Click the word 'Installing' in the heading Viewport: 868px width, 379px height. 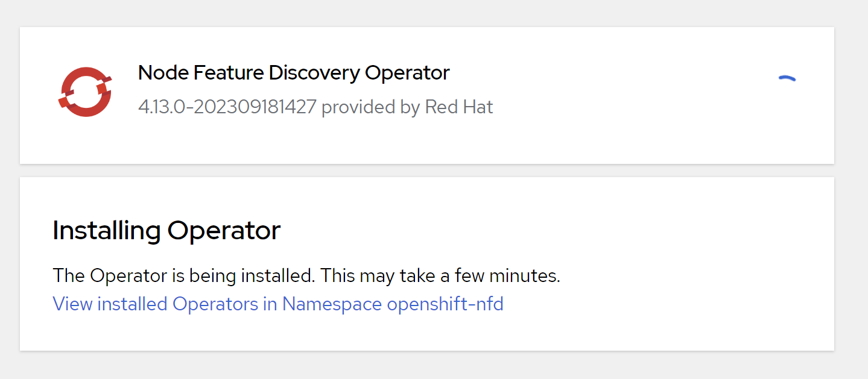[x=107, y=231]
